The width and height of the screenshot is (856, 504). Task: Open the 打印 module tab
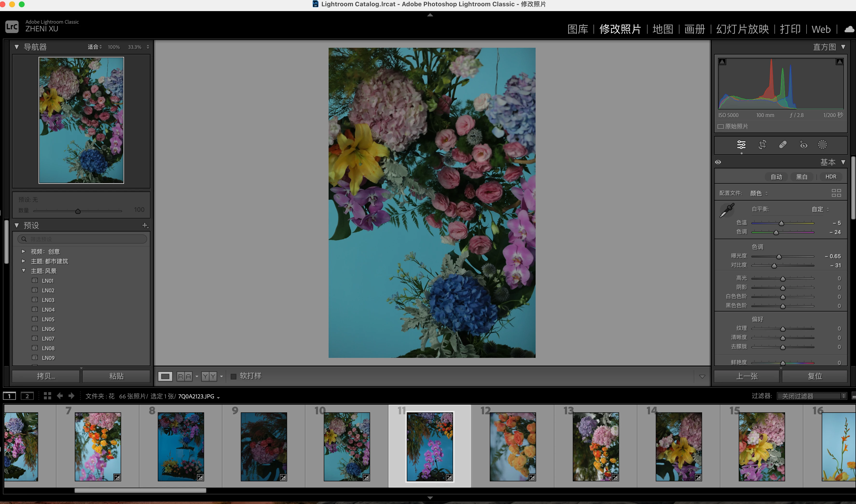tap(790, 29)
